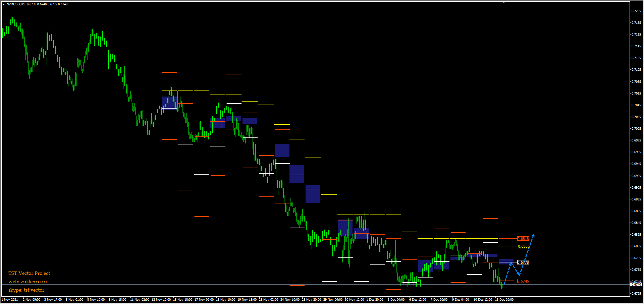Click the '13 Dec 20:00' time axis label

[x=504, y=300]
